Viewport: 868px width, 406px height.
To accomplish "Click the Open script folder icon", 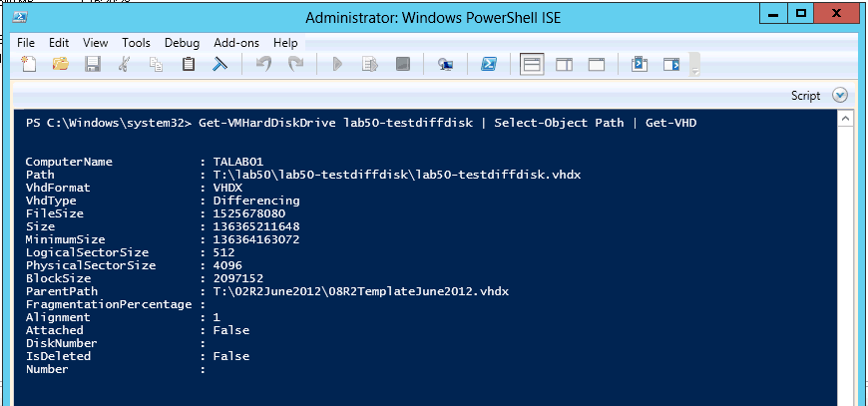I will (61, 65).
